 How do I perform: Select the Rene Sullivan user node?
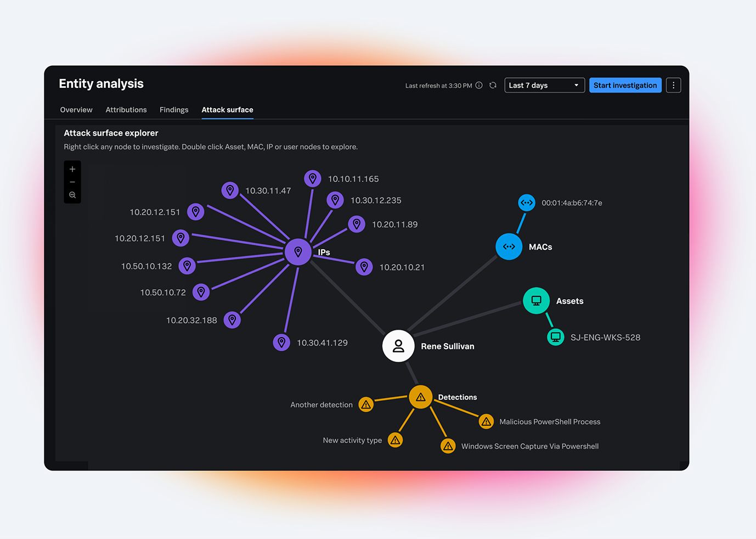[x=398, y=346]
